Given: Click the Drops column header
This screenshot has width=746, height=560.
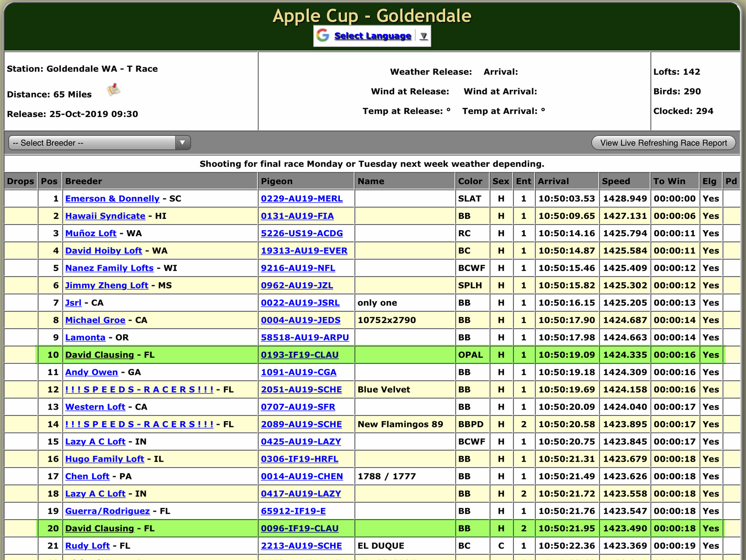Looking at the screenshot, I should point(20,181).
